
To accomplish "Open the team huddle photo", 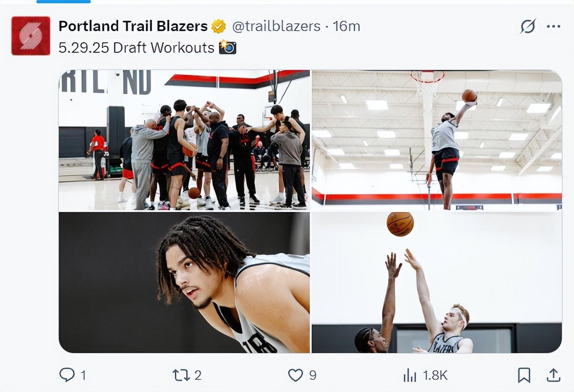I will click(184, 140).
